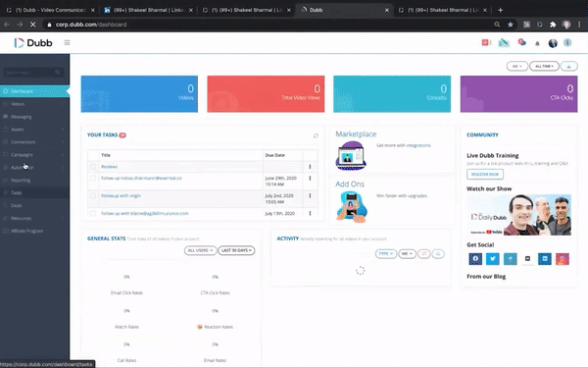Open the Add Ons link

point(350,184)
